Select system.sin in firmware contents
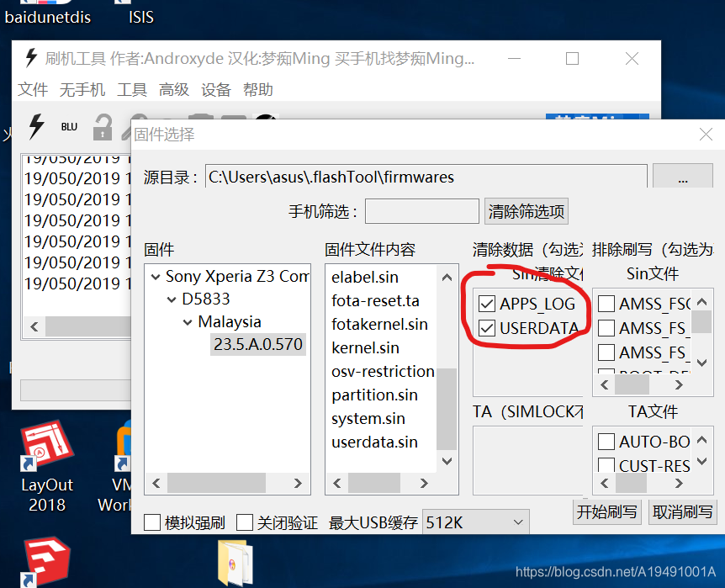 [x=368, y=419]
